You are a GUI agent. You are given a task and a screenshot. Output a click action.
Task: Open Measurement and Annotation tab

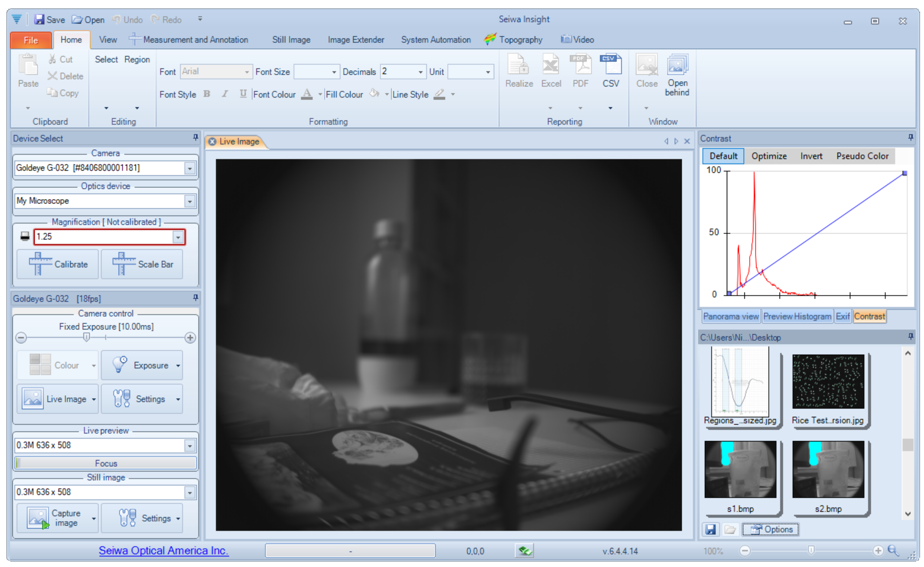pyautogui.click(x=189, y=40)
